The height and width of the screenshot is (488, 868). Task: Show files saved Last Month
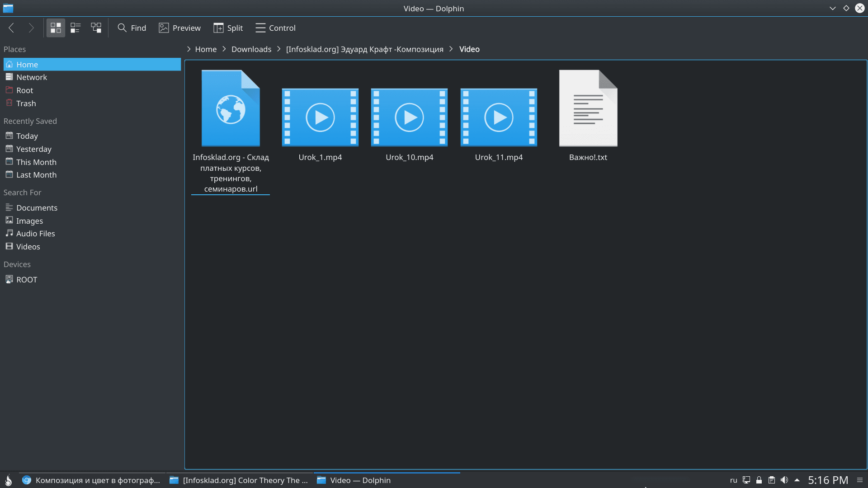click(x=92, y=175)
